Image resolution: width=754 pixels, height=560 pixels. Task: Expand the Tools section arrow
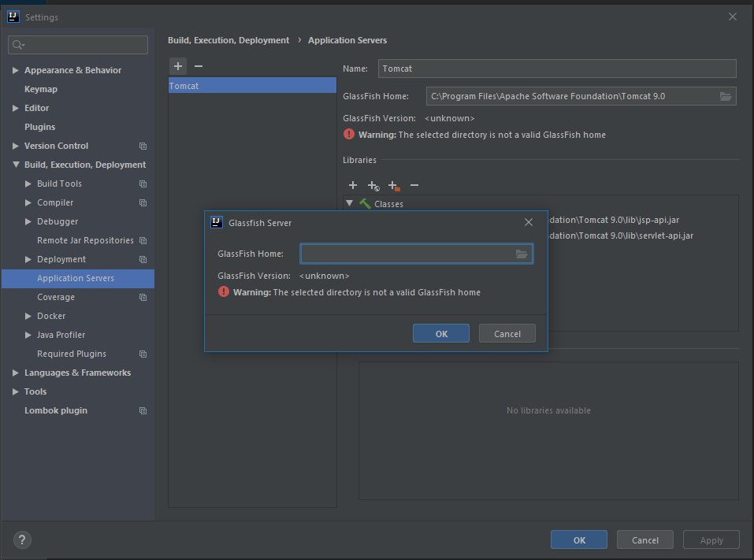(x=16, y=391)
